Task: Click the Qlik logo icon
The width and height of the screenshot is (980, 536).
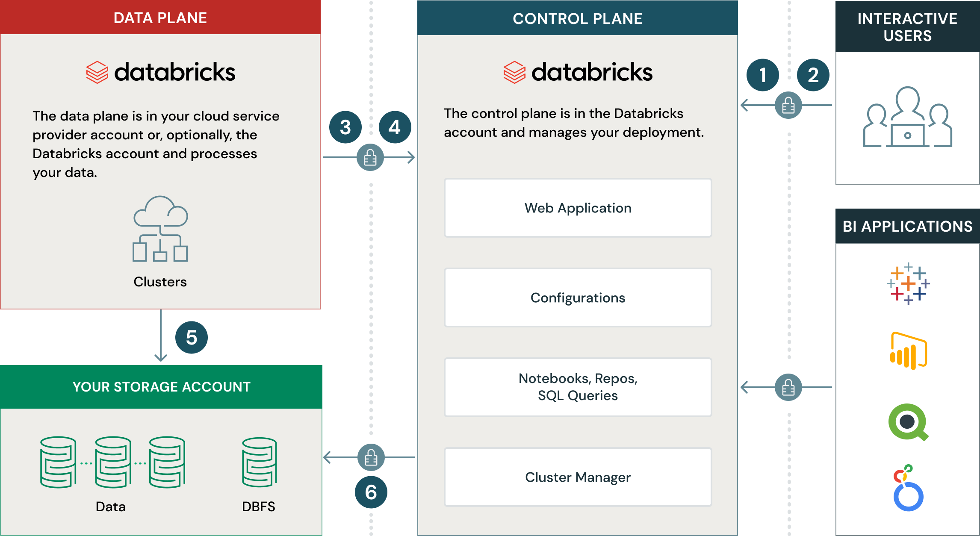Action: pos(908,422)
